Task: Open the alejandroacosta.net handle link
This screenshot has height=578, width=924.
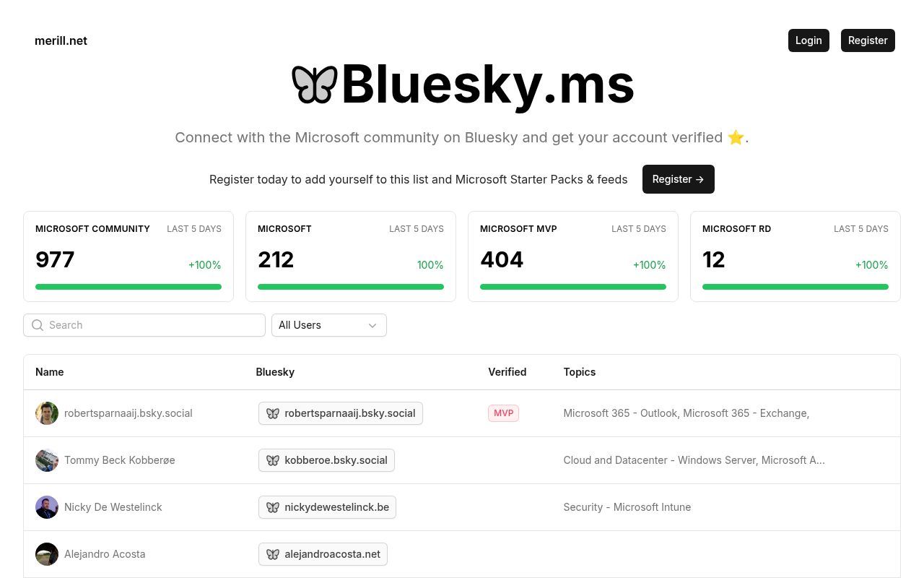Action: (323, 554)
